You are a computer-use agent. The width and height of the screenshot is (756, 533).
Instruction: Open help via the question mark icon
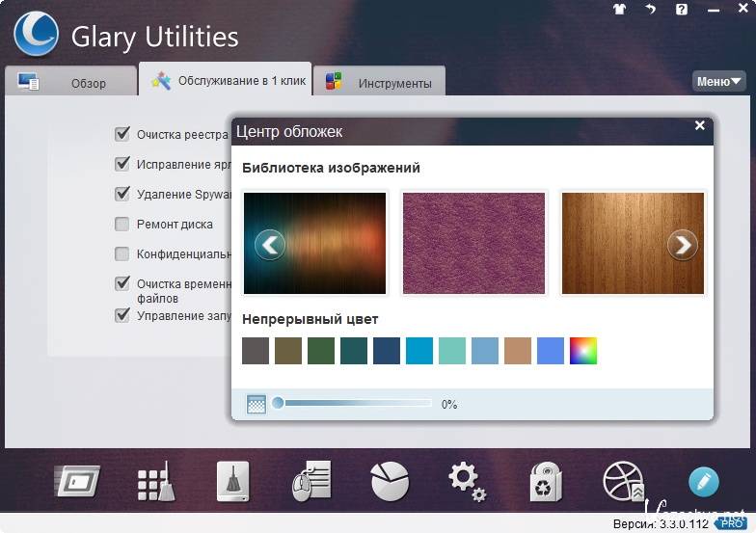[682, 10]
